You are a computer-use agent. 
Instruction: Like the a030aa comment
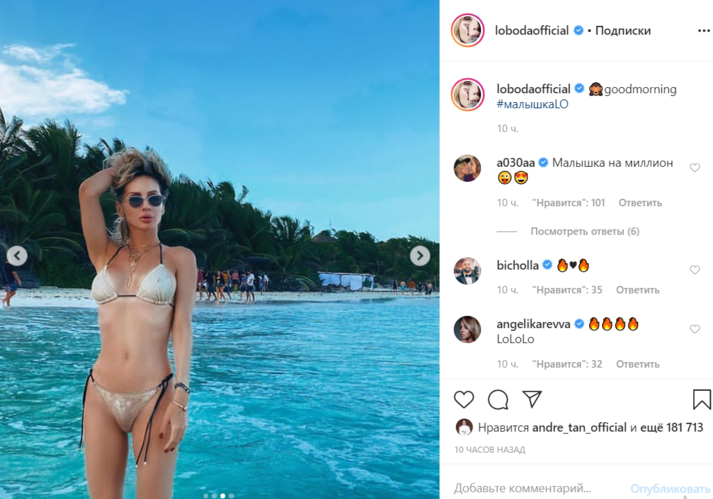(694, 168)
